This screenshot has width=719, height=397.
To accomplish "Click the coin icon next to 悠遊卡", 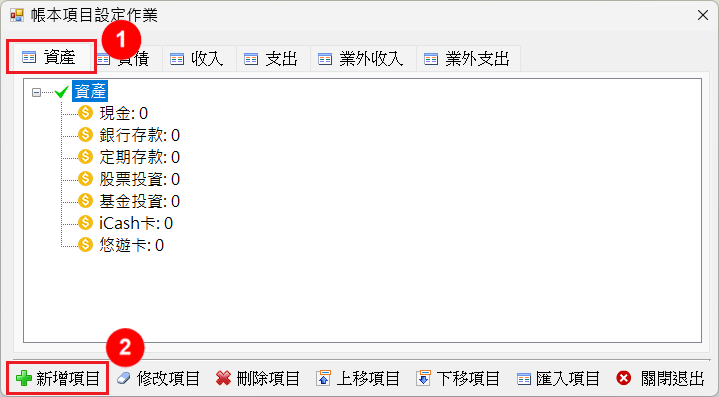I will pyautogui.click(x=85, y=244).
